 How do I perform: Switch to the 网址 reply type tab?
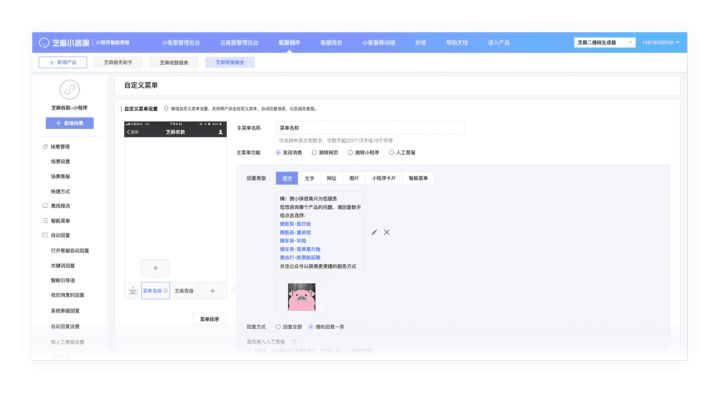coord(332,178)
